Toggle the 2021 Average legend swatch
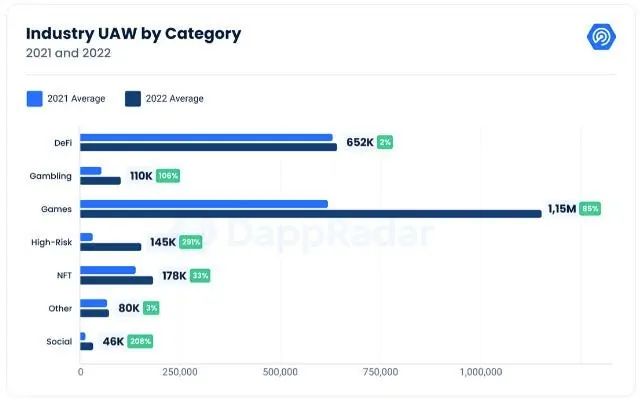The width and height of the screenshot is (640, 402). click(x=35, y=99)
